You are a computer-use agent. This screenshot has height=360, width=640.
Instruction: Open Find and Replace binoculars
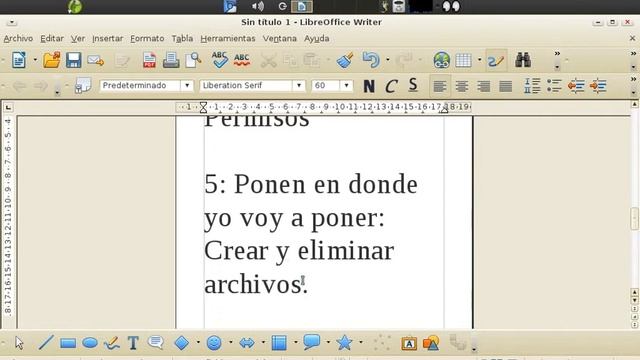523,60
